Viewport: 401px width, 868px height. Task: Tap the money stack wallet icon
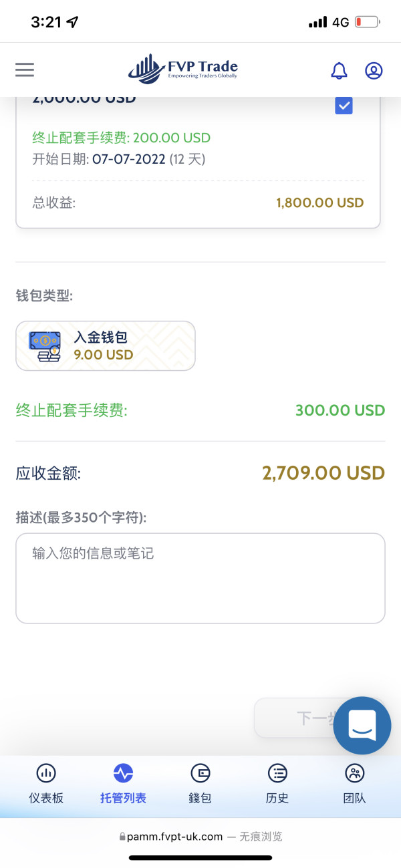45,347
